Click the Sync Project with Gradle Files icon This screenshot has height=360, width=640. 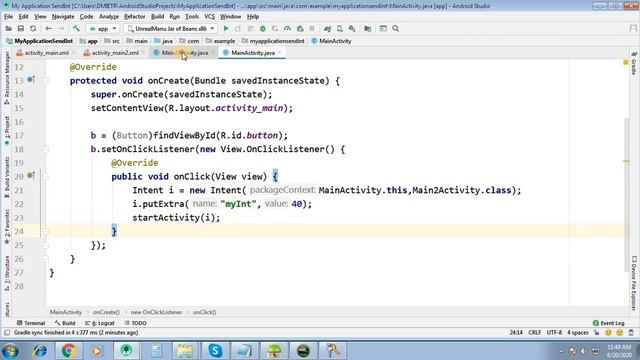click(327, 29)
